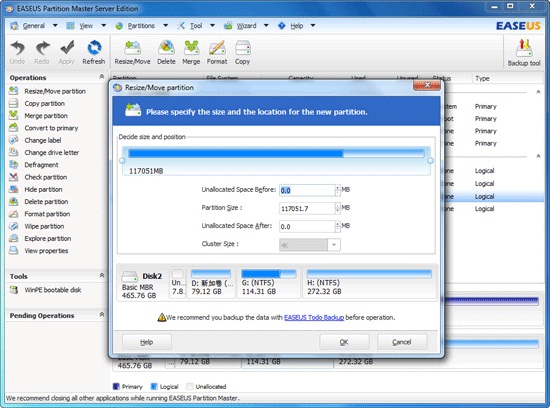Collapse the Operations panel
The width and height of the screenshot is (550, 408).
102,77
